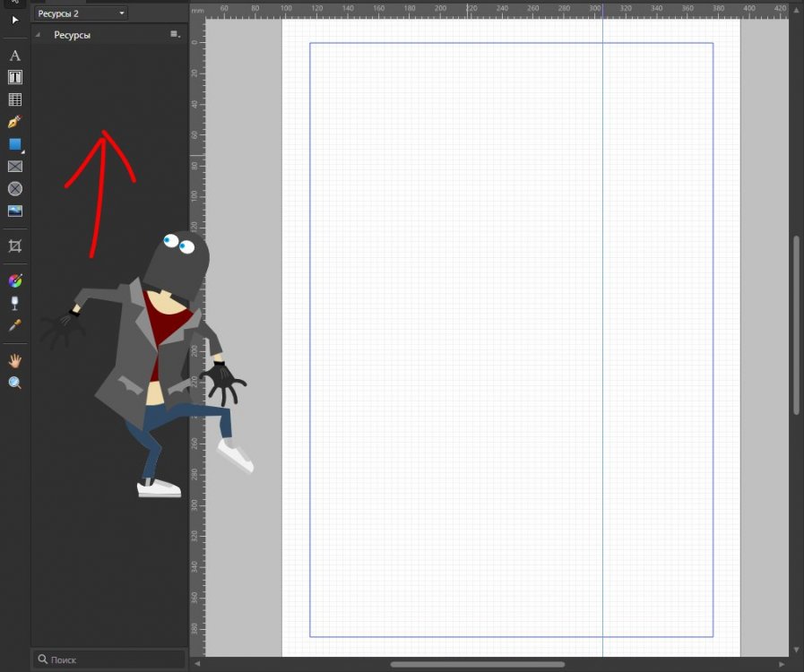
Task: Select the Pen tool
Action: coord(15,122)
